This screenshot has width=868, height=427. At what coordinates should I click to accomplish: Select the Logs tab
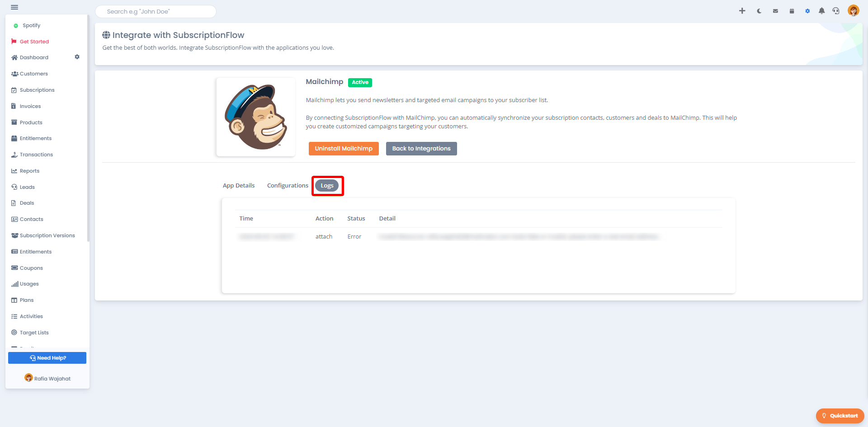(327, 186)
